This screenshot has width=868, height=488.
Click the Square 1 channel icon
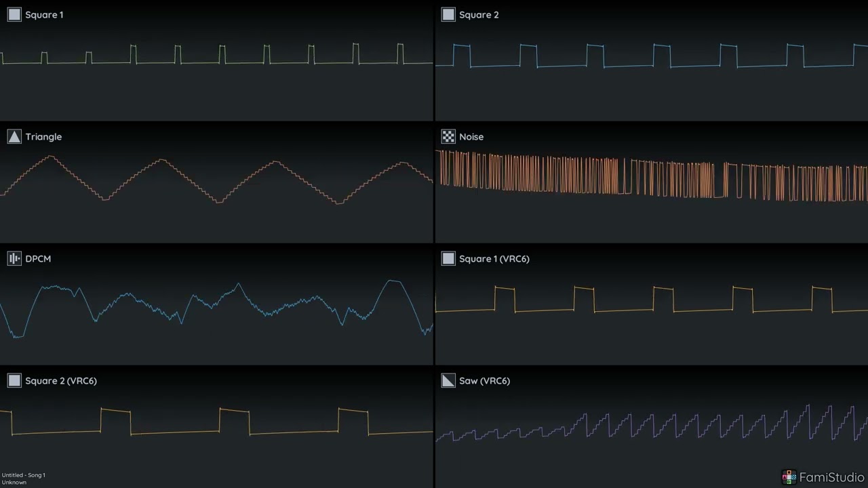tap(14, 14)
